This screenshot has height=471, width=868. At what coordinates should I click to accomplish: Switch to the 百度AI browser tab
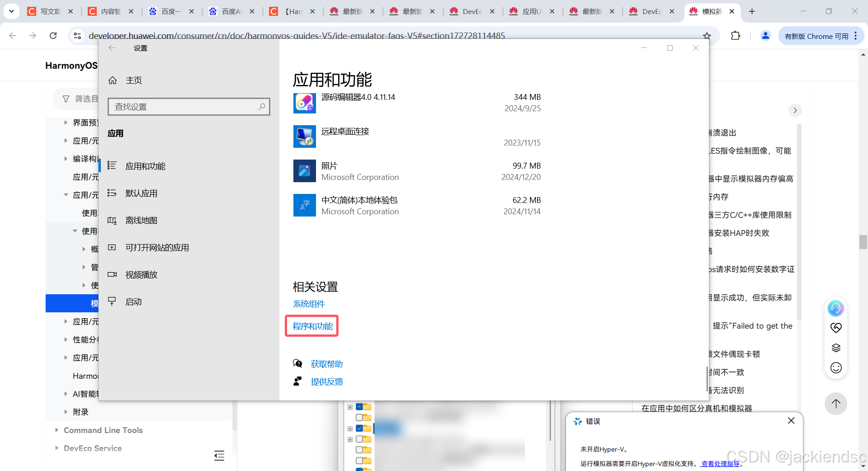[x=231, y=11]
